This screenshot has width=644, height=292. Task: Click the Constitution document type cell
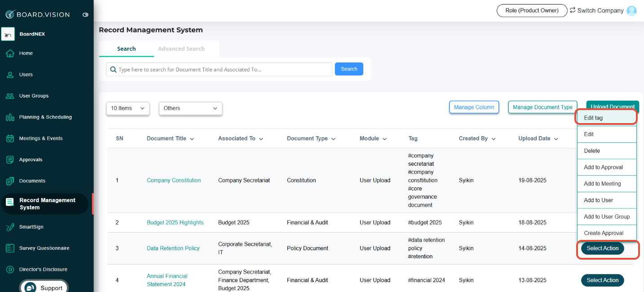coord(301,181)
